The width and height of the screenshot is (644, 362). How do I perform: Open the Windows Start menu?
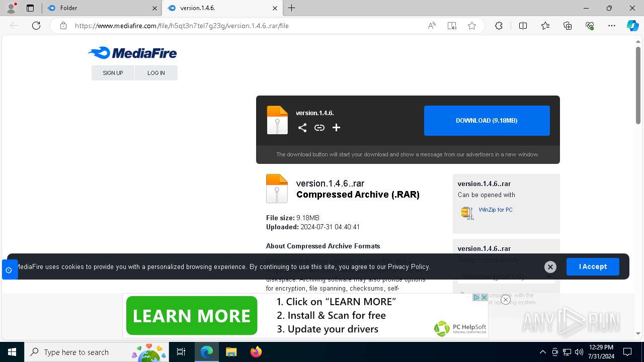[12, 352]
